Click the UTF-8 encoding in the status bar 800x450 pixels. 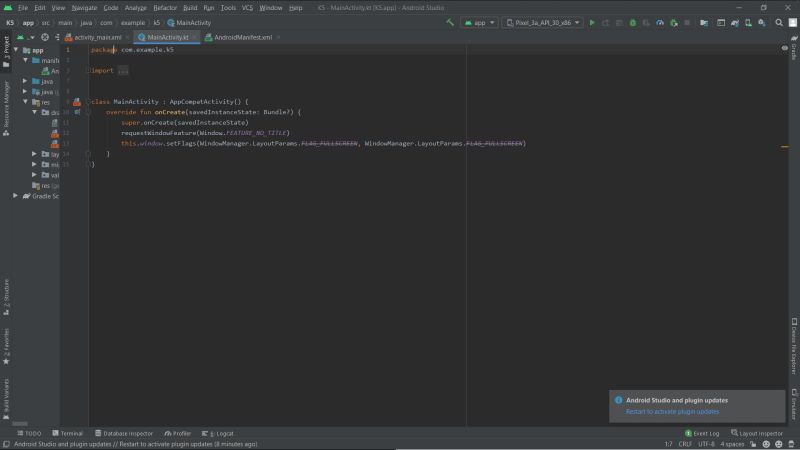pyautogui.click(x=706, y=444)
